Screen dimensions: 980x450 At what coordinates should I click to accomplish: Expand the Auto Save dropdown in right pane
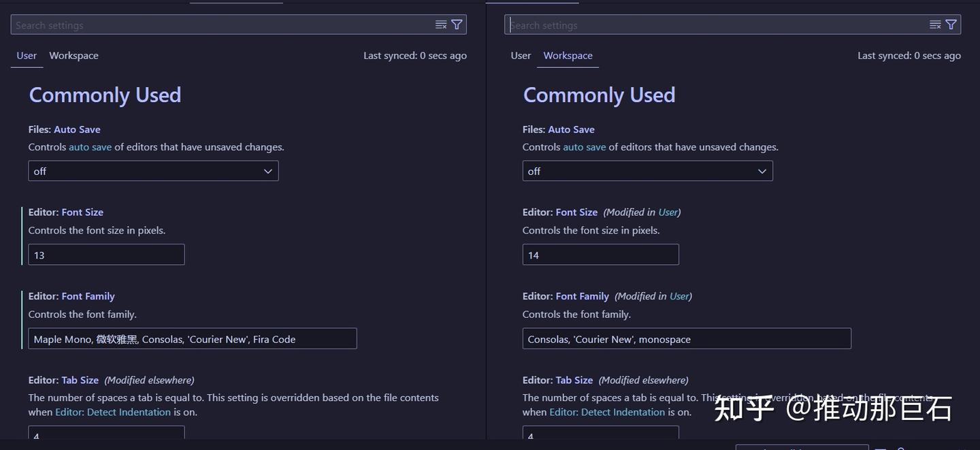(x=647, y=171)
